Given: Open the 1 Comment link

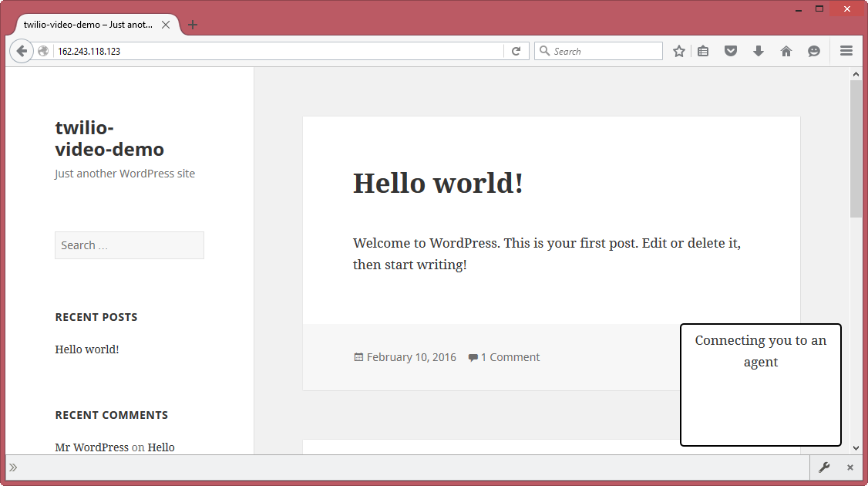Looking at the screenshot, I should (x=510, y=357).
